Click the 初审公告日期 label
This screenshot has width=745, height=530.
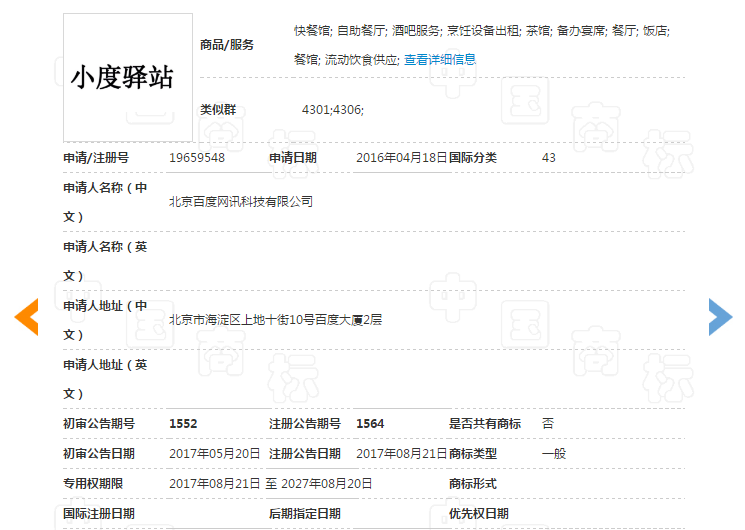click(99, 453)
